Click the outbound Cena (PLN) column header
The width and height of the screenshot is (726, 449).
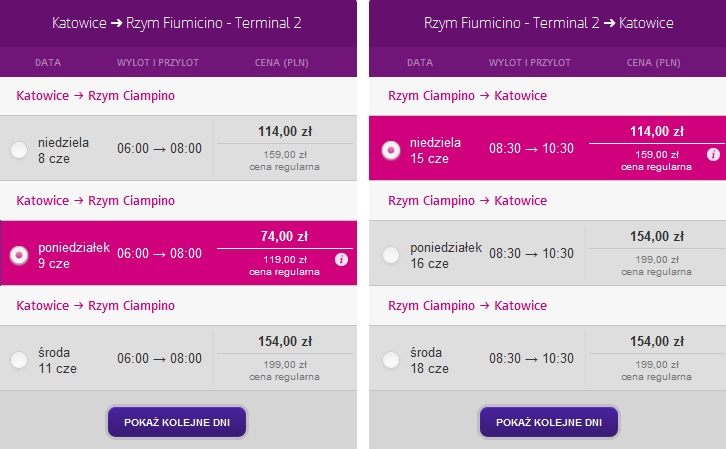tap(282, 62)
